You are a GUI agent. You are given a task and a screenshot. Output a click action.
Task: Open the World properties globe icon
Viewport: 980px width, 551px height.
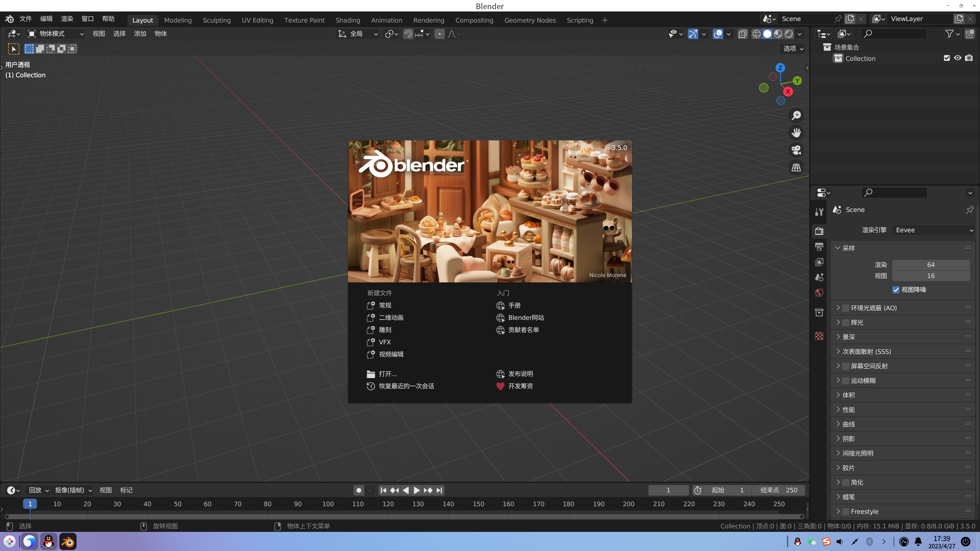(819, 293)
